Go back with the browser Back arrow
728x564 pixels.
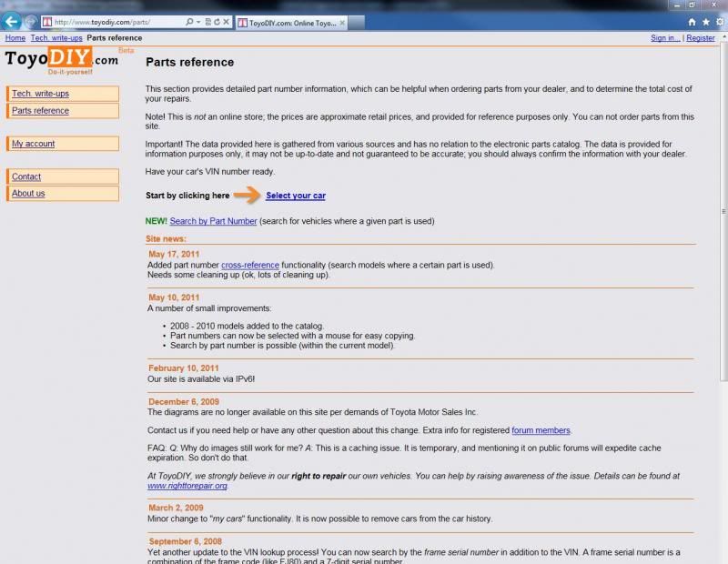(x=11, y=21)
